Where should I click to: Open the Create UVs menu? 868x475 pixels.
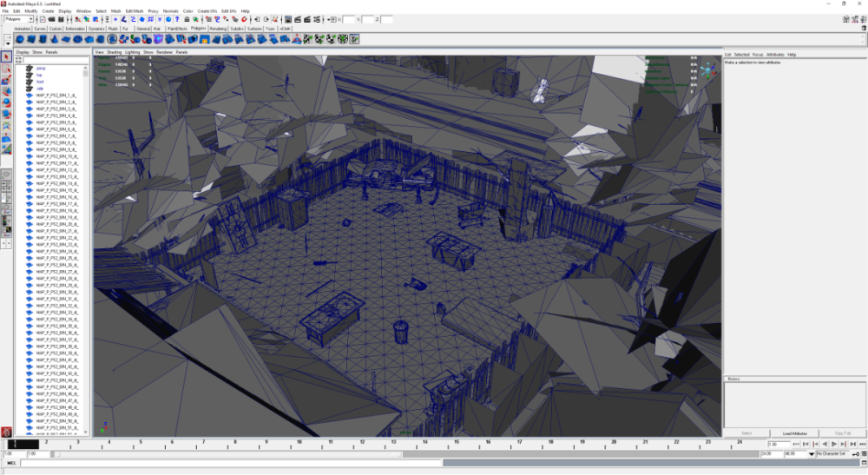208,11
